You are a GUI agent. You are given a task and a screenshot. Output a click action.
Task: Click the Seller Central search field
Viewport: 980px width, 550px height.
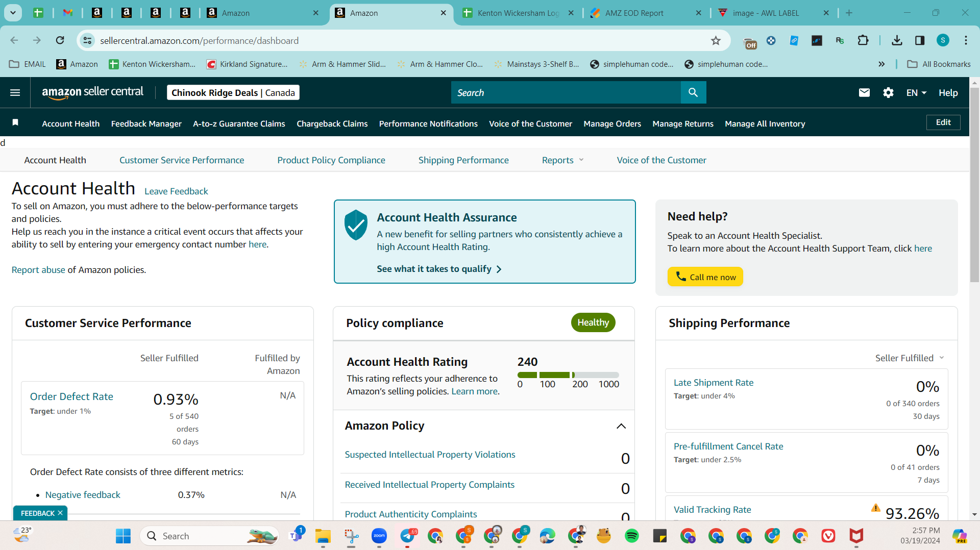tap(566, 92)
